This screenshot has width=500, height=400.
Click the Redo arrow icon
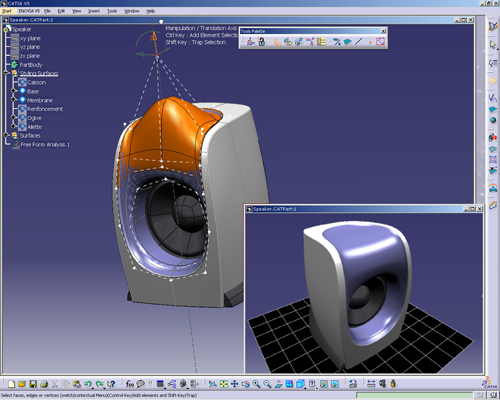pyautogui.click(x=99, y=384)
